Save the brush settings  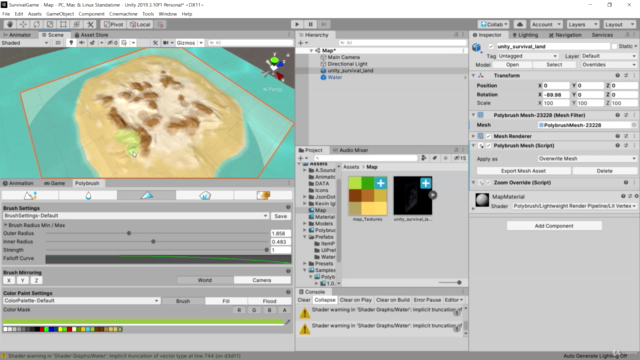(x=280, y=216)
